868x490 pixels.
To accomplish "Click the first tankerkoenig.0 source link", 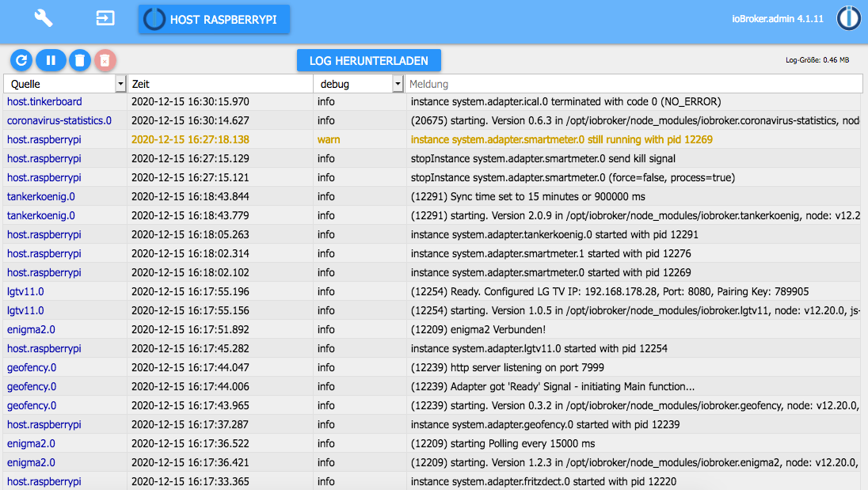I will point(41,196).
